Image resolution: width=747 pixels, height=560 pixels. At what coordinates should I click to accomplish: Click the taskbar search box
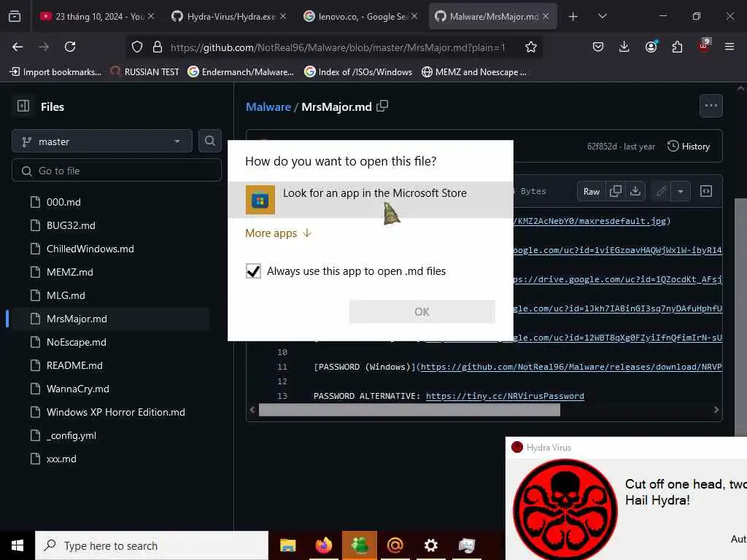pyautogui.click(x=152, y=545)
